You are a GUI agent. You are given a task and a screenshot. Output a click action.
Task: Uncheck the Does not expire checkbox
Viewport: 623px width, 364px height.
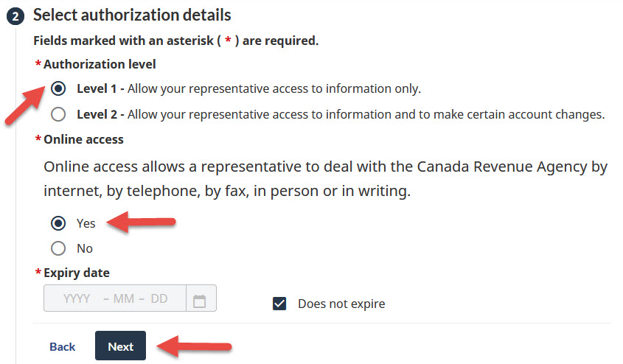click(x=279, y=304)
